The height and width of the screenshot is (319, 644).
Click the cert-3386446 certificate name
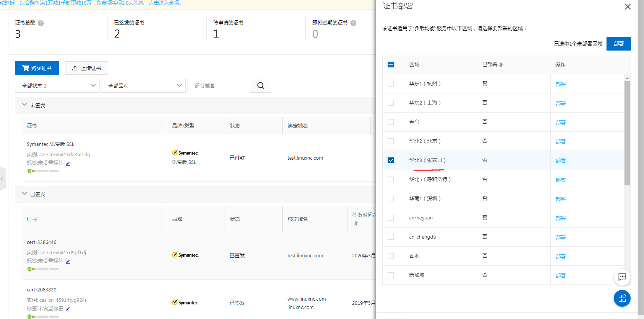tap(42, 242)
